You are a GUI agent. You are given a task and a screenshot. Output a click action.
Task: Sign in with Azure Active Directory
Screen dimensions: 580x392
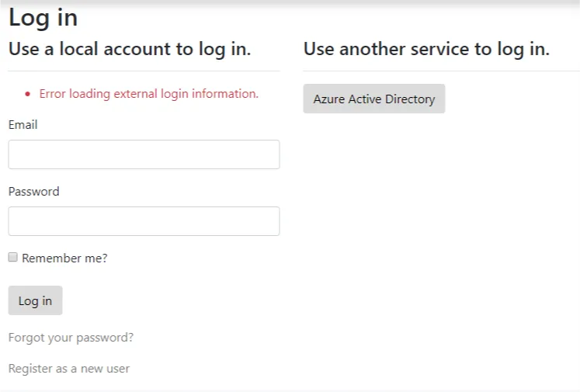(373, 99)
